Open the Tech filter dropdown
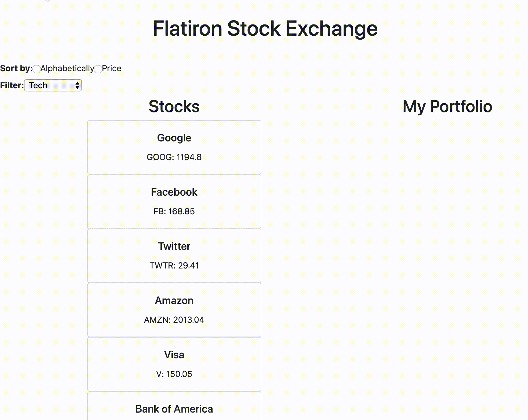528x420 pixels. [x=53, y=85]
